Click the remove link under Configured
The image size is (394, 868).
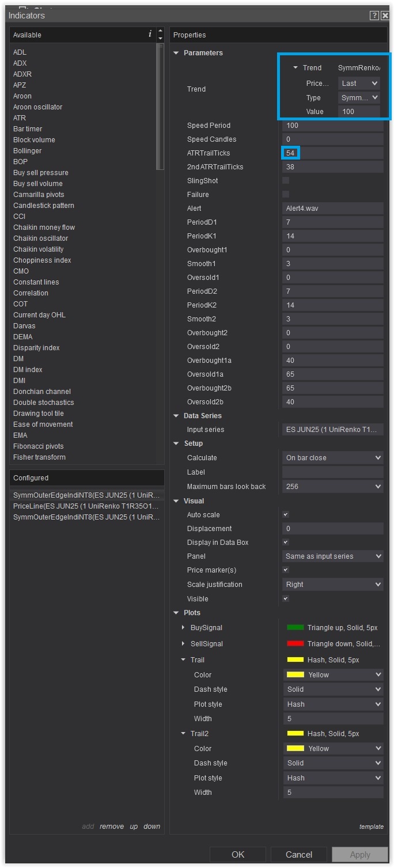112,827
